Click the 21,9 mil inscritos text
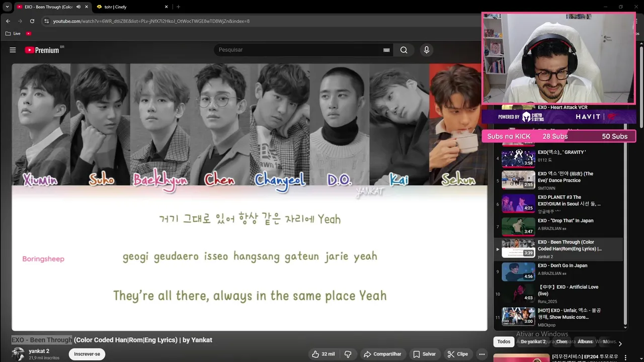The image size is (644, 362). [44, 358]
